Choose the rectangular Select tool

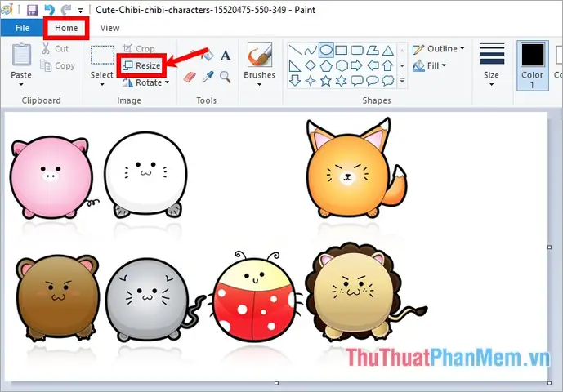pos(102,56)
